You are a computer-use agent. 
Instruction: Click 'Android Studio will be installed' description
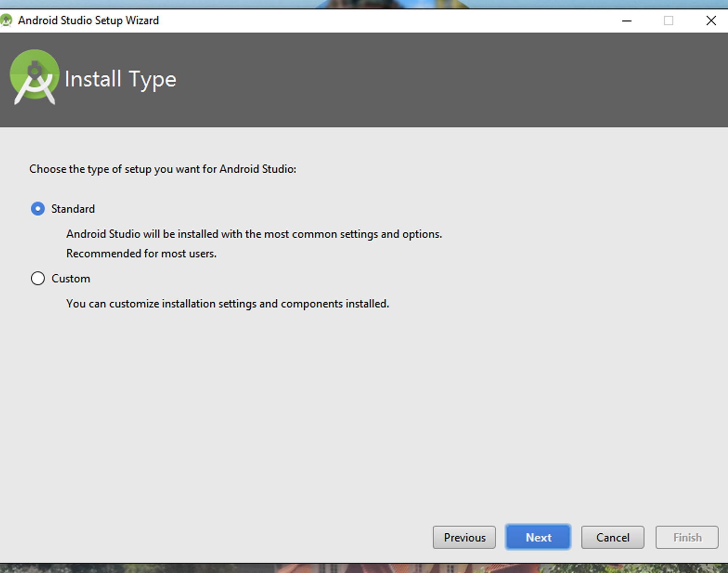coord(254,234)
